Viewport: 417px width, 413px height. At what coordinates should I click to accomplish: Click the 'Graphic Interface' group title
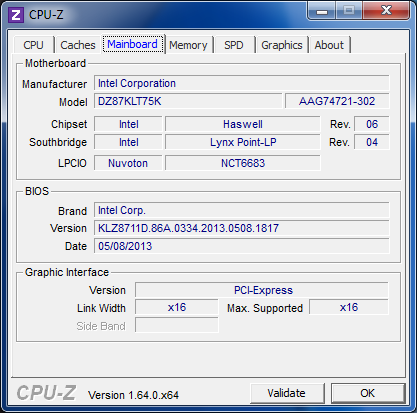coord(67,272)
